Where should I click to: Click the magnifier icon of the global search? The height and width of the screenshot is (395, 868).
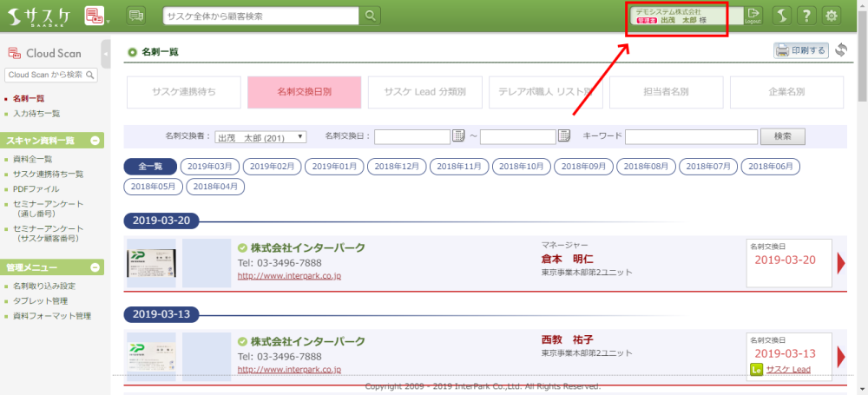(371, 16)
